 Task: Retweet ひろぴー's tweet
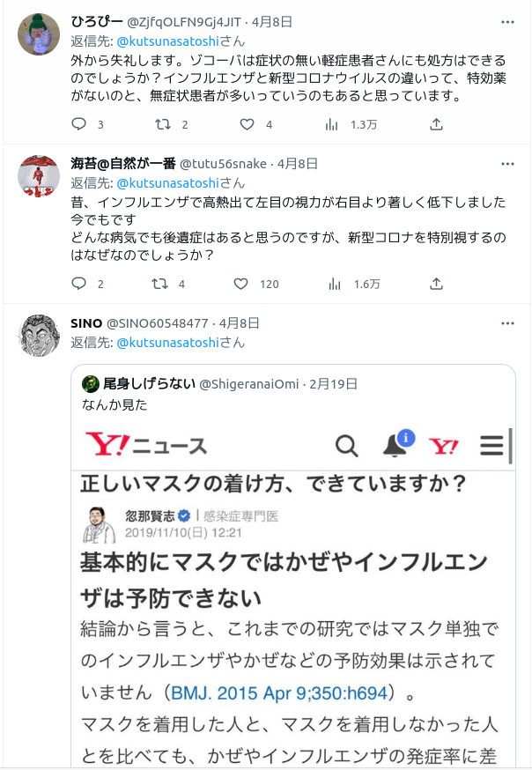click(163, 125)
